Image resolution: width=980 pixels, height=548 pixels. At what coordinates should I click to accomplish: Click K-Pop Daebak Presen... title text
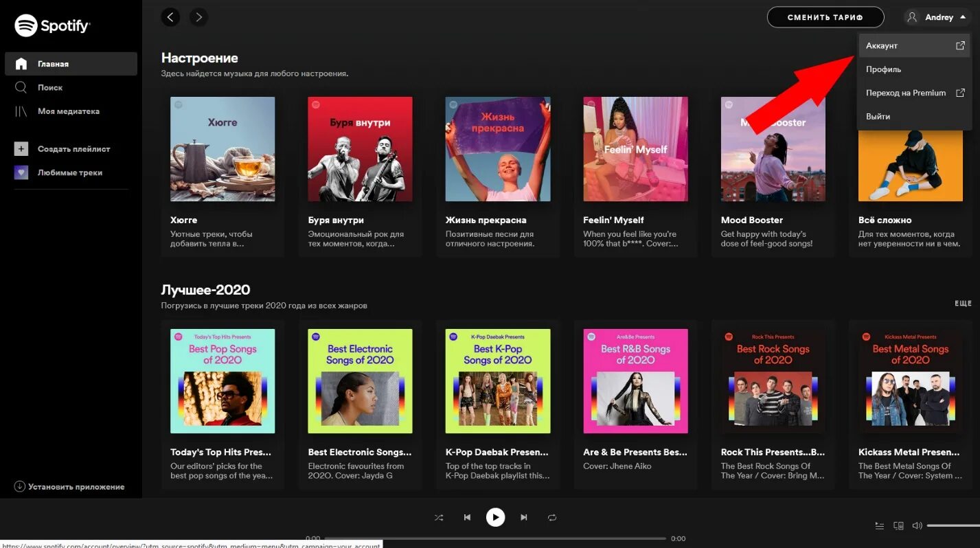click(497, 453)
